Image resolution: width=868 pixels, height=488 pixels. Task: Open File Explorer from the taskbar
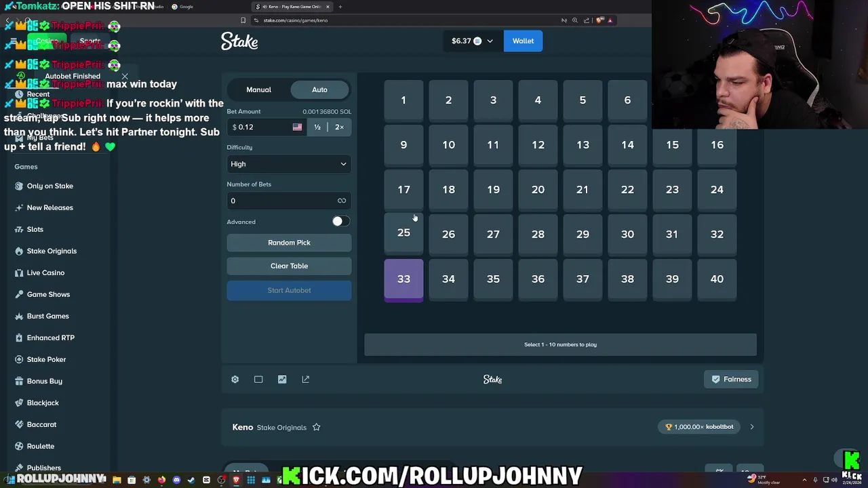[117, 480]
